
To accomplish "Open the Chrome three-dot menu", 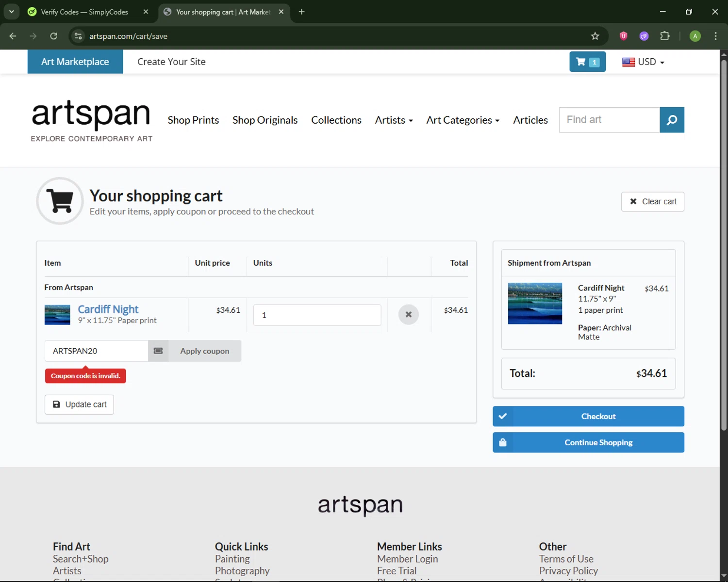I will (x=715, y=36).
